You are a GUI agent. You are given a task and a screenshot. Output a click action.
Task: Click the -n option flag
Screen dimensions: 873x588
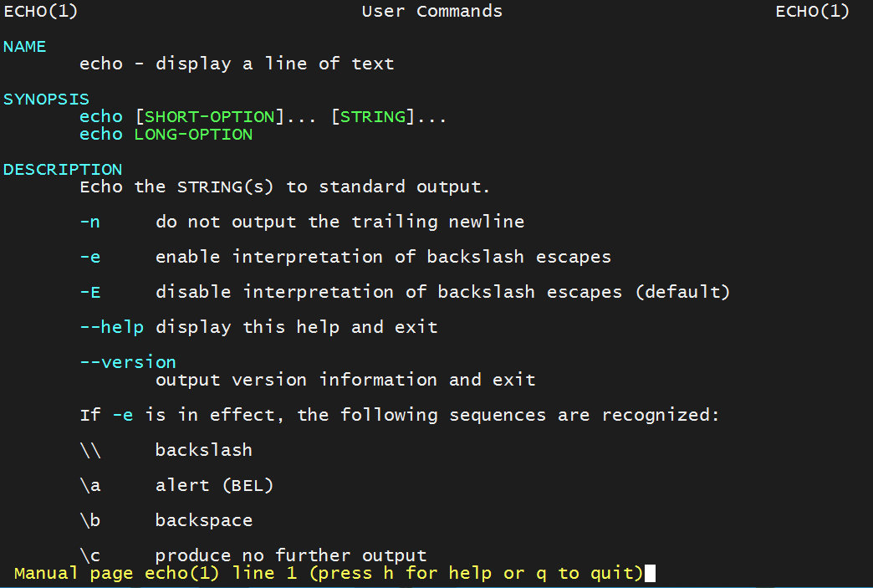90,222
